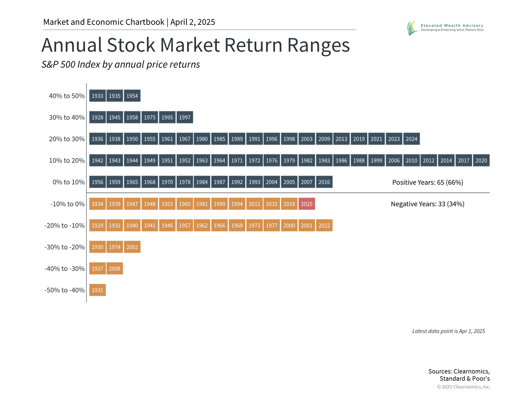Click the "Annual Stock Market Return Ranges" title

pyautogui.click(x=196, y=45)
